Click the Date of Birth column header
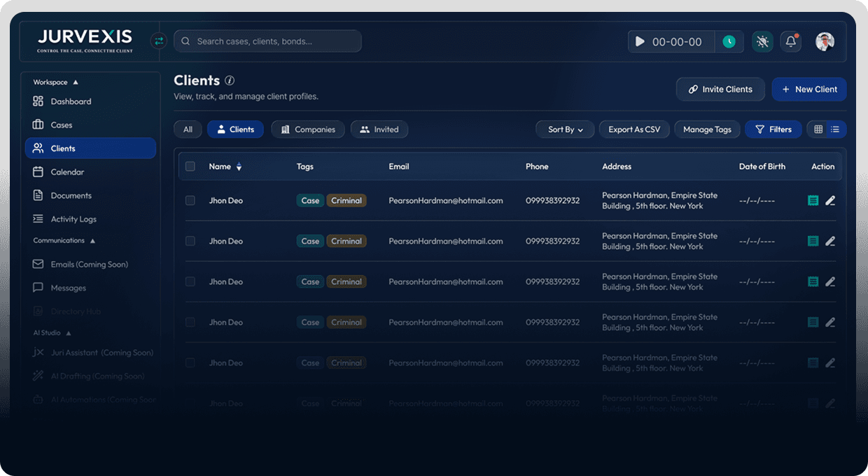This screenshot has width=868, height=476. coord(762,167)
